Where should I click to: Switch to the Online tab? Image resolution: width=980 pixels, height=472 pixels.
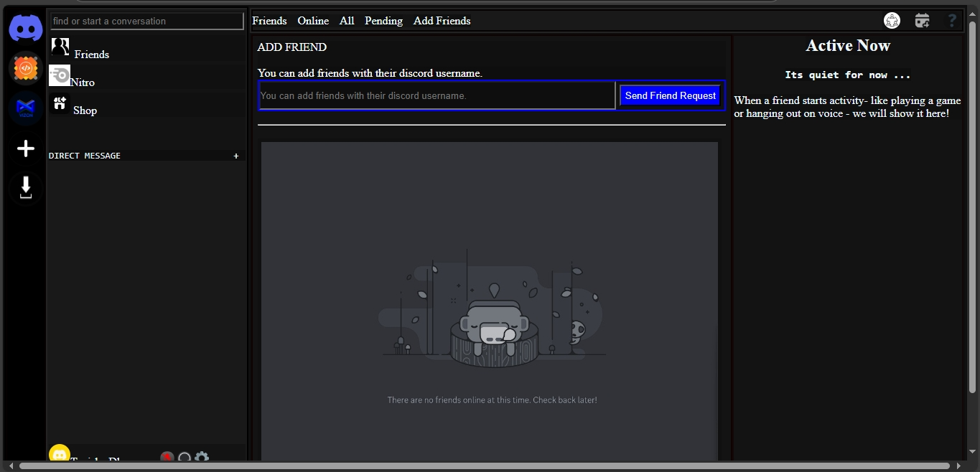click(313, 21)
